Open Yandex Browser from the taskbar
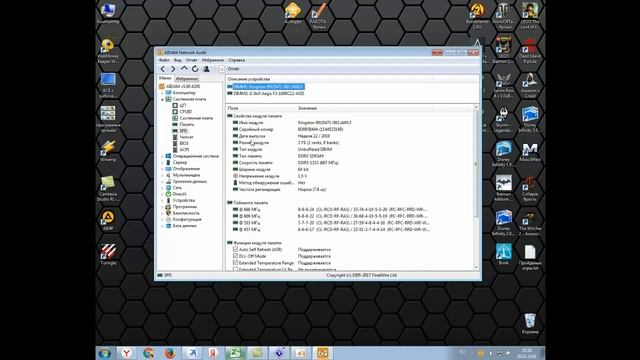This screenshot has height=360, width=640. (127, 353)
